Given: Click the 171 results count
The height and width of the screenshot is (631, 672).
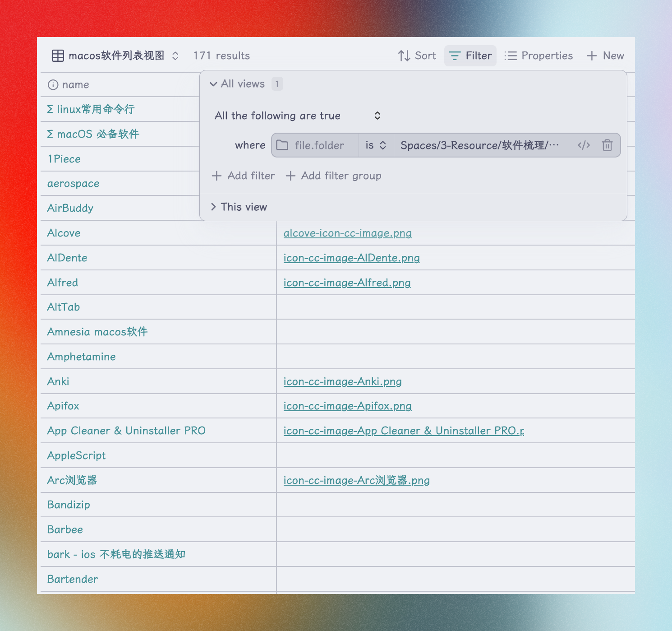Looking at the screenshot, I should coord(221,56).
